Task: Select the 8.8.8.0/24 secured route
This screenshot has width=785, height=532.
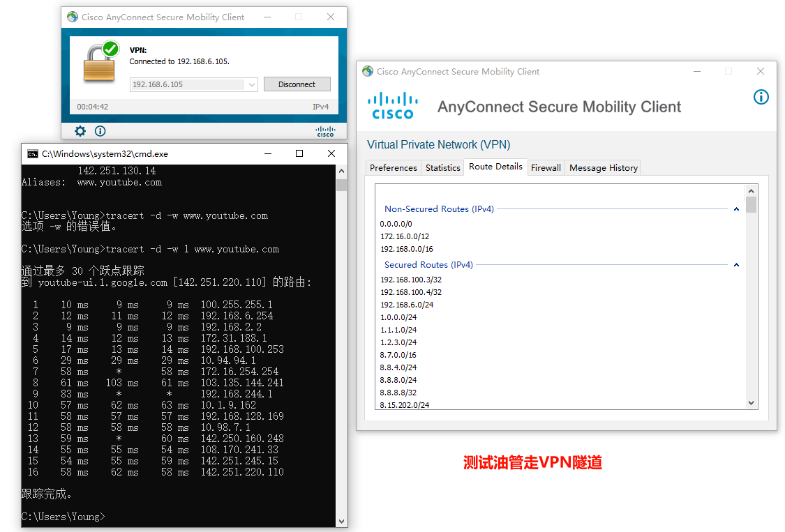Action: tap(398, 379)
